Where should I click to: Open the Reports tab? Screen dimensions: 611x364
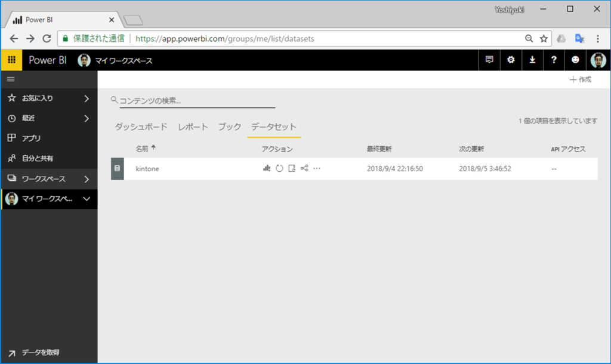192,127
